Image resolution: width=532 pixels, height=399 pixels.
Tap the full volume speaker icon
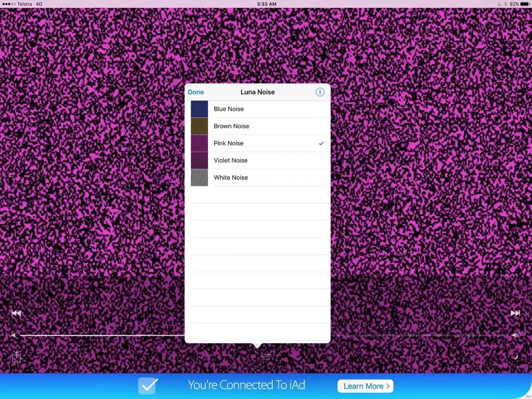[x=516, y=335]
